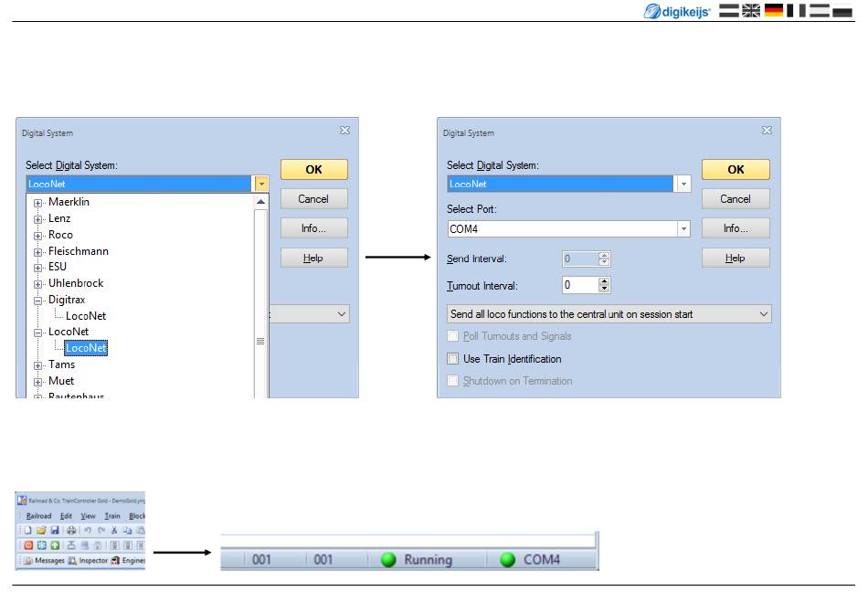The height and width of the screenshot is (602, 868).
Task: Click the New file icon in TrainController toolbar
Action: pyautogui.click(x=27, y=530)
